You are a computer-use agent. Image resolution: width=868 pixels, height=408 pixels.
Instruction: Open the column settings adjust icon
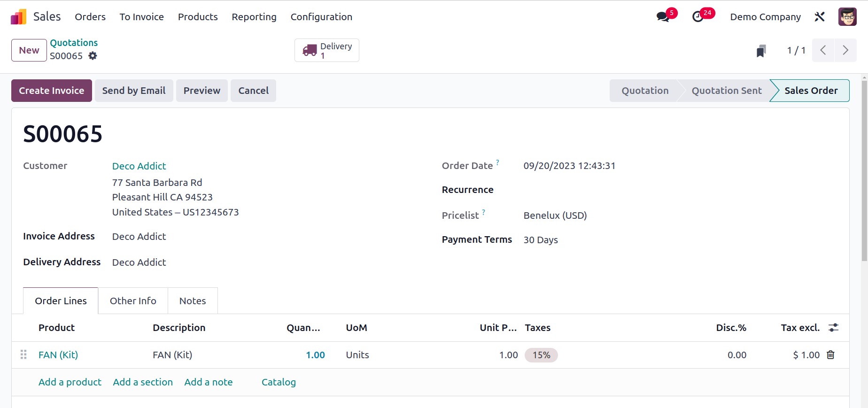tap(833, 328)
